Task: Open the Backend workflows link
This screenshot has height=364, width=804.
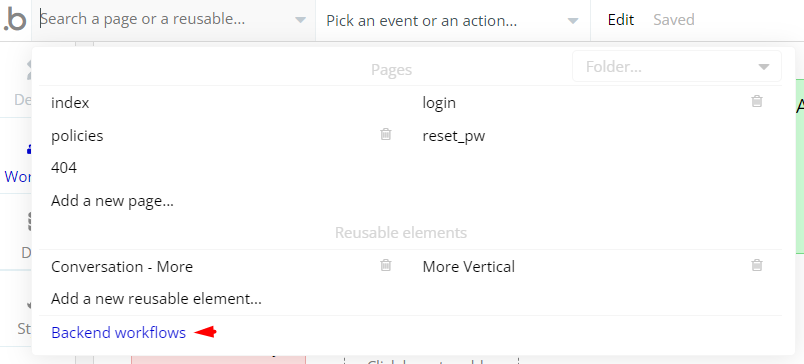Action: point(118,333)
